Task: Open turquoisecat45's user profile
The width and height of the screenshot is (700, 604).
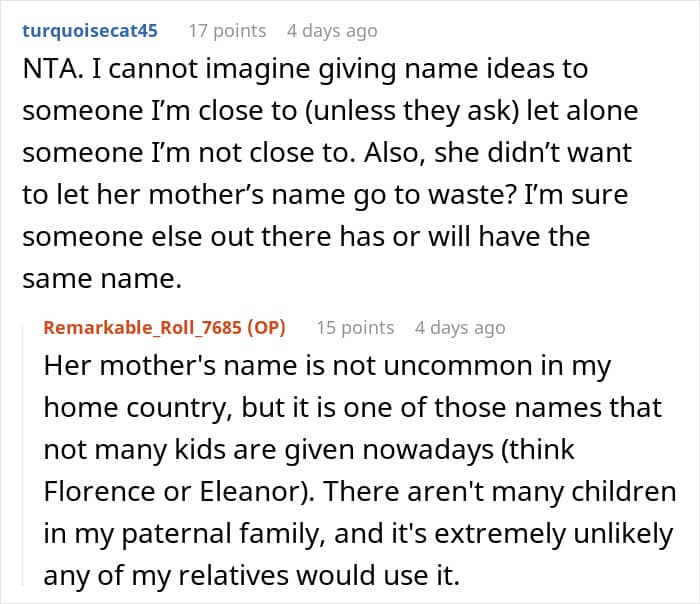Action: click(90, 31)
